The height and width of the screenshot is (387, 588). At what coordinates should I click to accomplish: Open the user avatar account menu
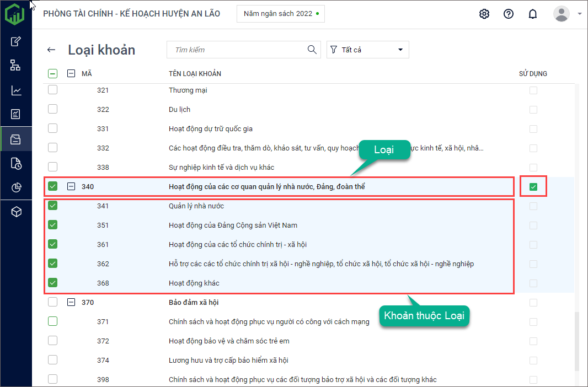pos(562,14)
